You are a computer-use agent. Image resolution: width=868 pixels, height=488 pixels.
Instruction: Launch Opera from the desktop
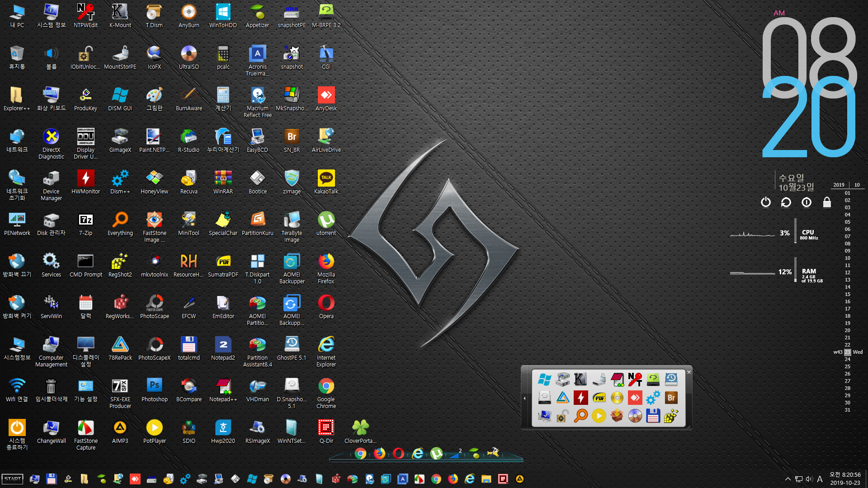326,307
